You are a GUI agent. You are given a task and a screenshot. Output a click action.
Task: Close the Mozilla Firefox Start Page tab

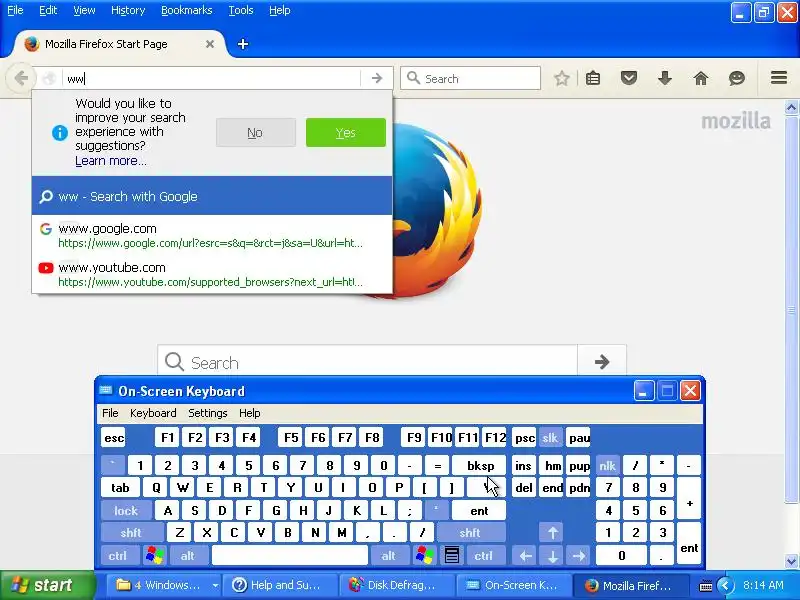click(x=210, y=44)
